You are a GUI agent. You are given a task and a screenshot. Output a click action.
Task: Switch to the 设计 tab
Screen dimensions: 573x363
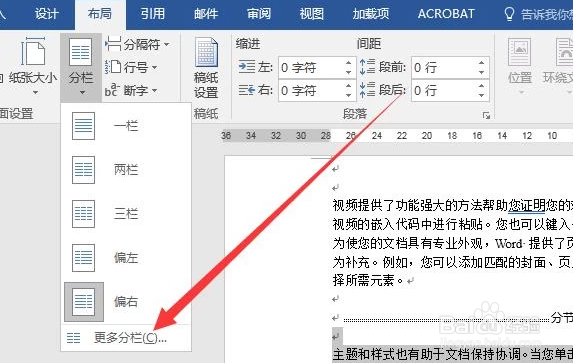tap(46, 14)
